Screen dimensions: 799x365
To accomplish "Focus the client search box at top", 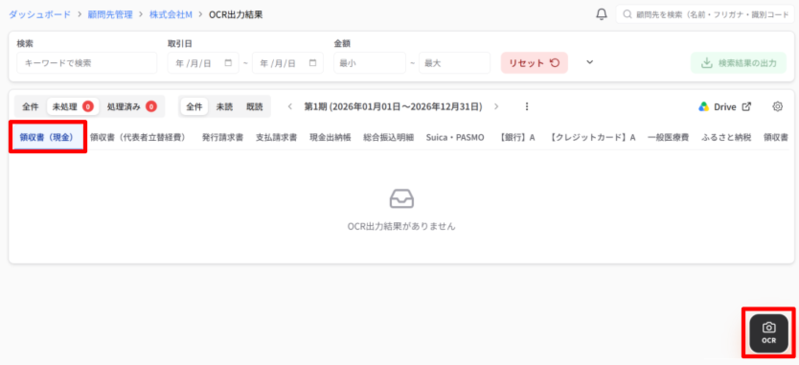I will (705, 14).
